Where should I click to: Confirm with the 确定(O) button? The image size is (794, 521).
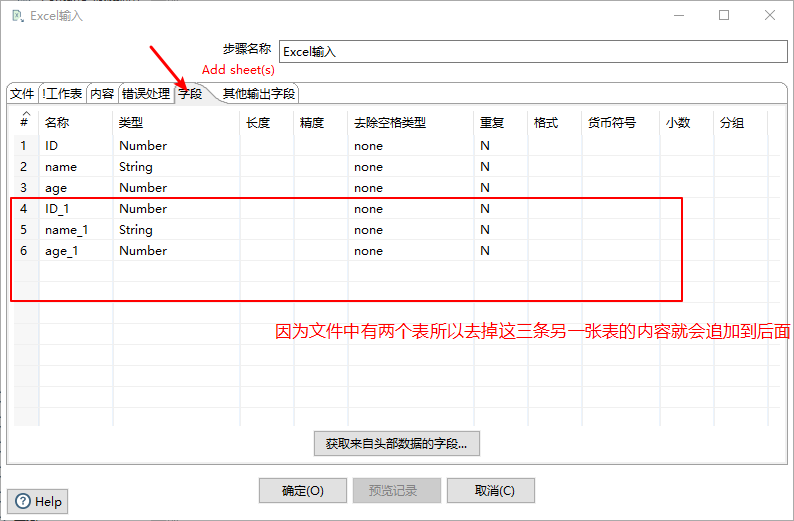coord(303,491)
